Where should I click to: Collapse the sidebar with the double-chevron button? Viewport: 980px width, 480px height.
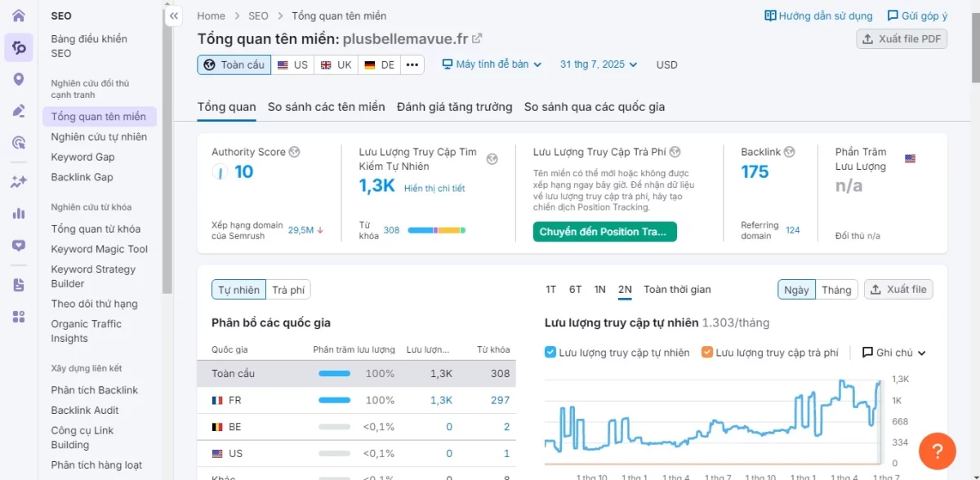point(174,16)
